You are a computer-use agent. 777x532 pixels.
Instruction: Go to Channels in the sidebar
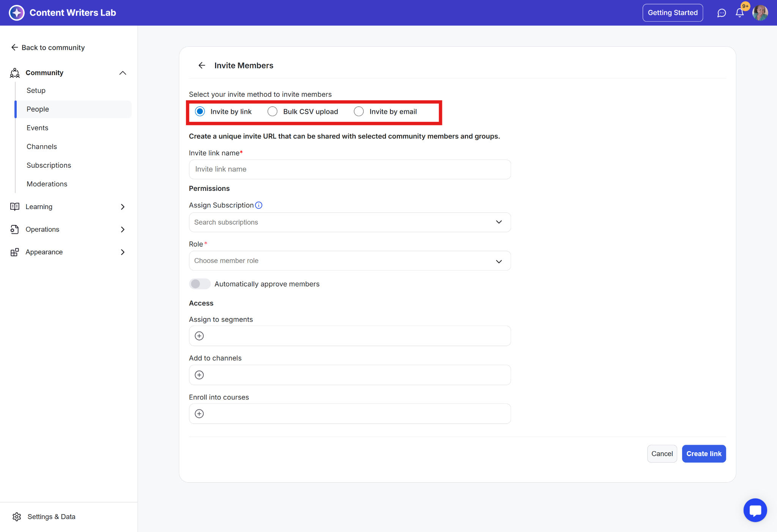coord(42,146)
